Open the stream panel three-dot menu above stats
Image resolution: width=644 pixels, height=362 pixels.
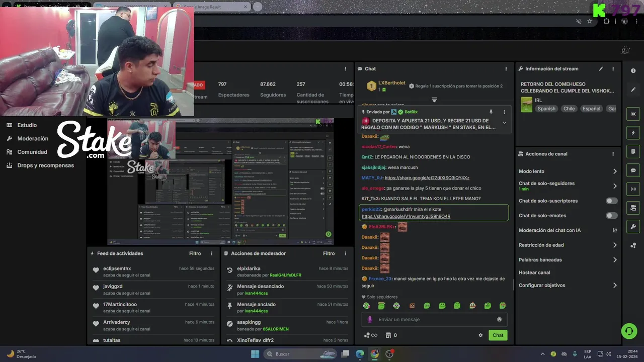(x=345, y=69)
